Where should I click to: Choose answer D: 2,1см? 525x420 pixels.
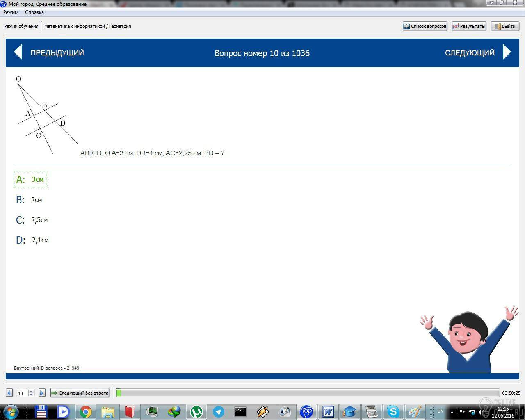click(x=40, y=240)
